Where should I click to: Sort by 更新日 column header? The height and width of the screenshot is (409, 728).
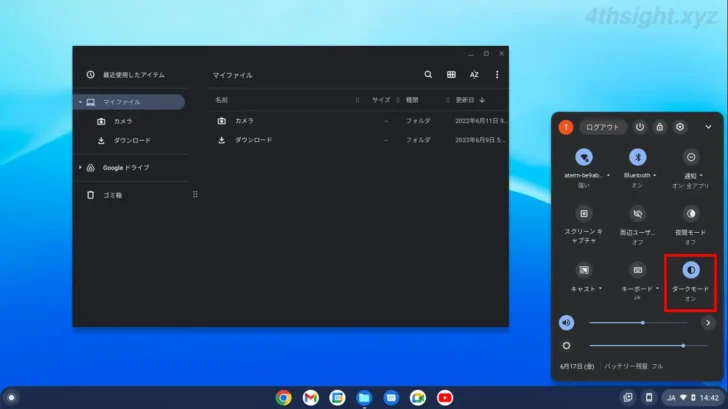pos(465,100)
